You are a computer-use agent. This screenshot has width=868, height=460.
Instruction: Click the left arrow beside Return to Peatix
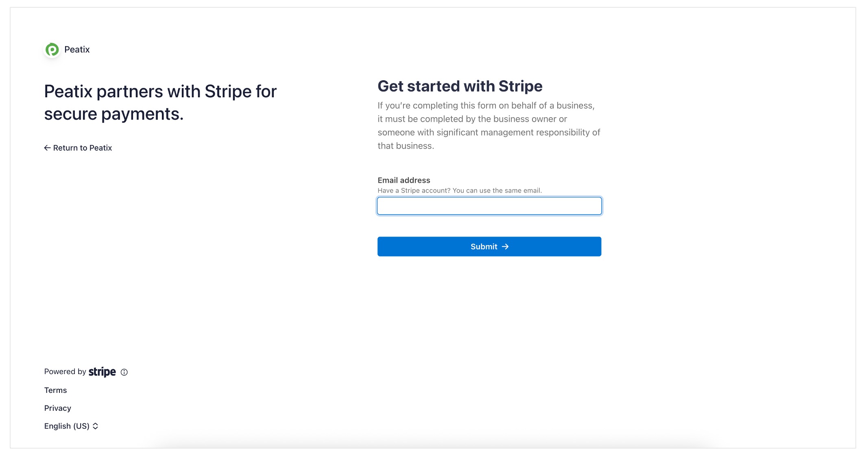[x=47, y=148]
